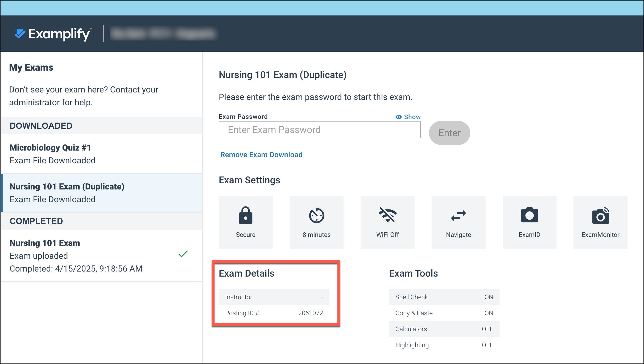Viewport: 644px width, 364px height.
Task: Click the Highlighting OFF row
Action: pyautogui.click(x=444, y=345)
